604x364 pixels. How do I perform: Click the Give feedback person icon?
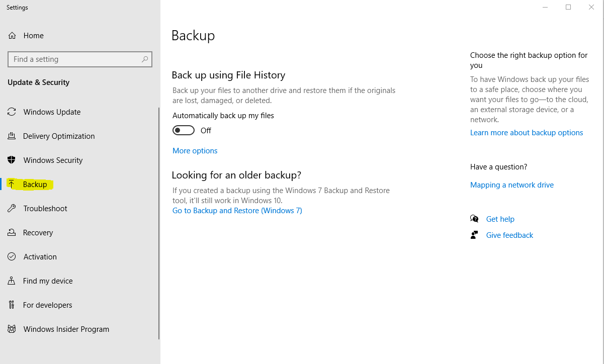(474, 235)
